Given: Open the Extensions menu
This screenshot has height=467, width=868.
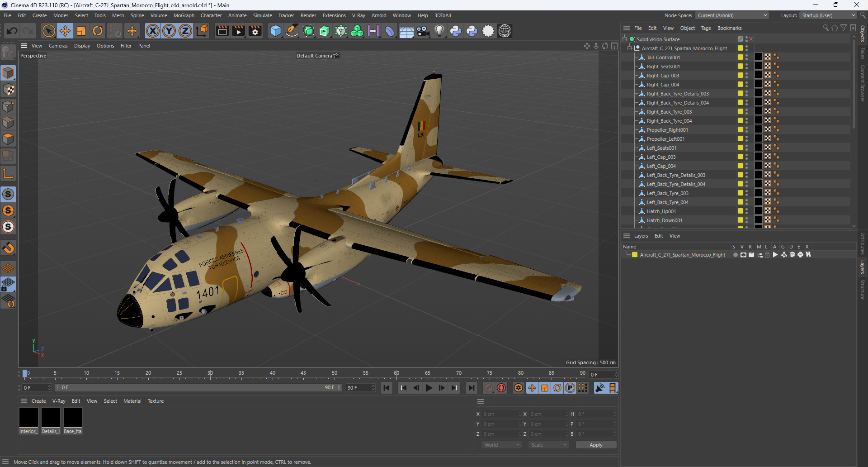Looking at the screenshot, I should (x=334, y=15).
